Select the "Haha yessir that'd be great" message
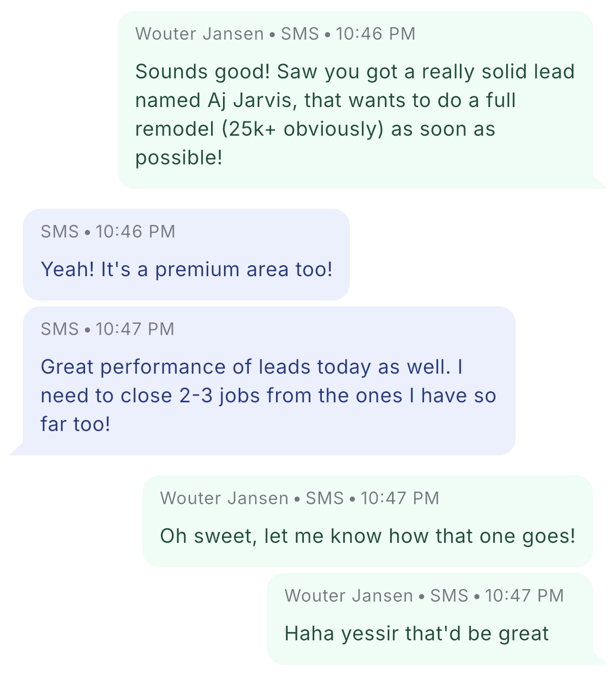616x679 pixels. (416, 634)
